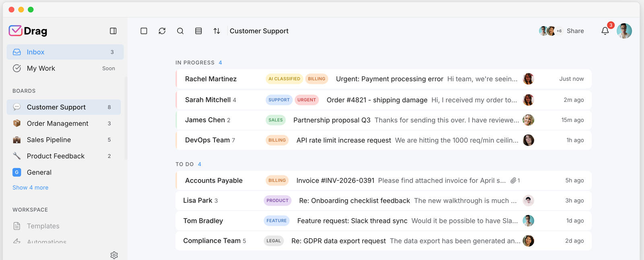
Task: Click the SALES tag on James Chen
Action: point(276,120)
